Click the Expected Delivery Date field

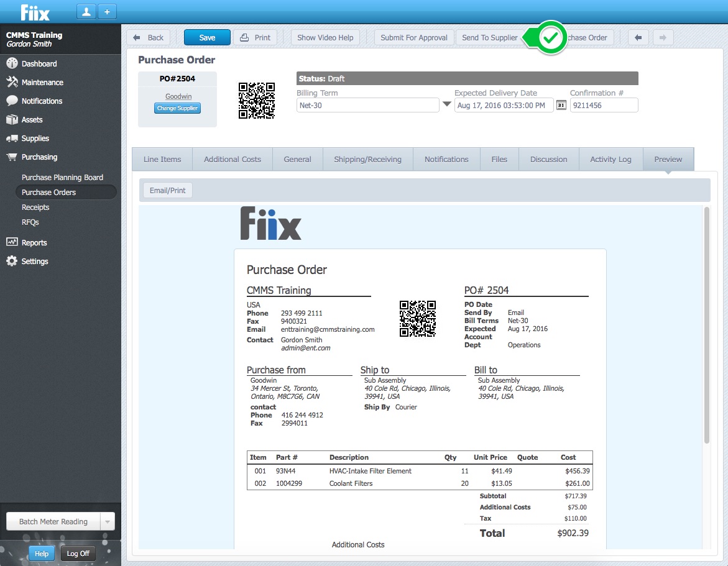pyautogui.click(x=504, y=106)
